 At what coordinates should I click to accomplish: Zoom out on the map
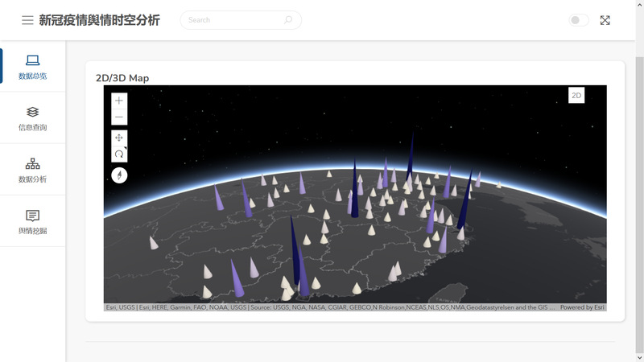119,117
